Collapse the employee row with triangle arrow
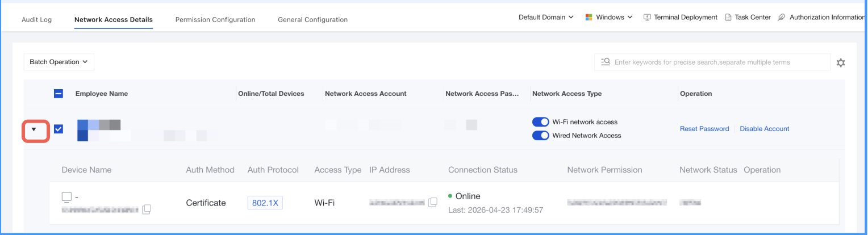Screen dimensions: 868x235 click(34, 129)
